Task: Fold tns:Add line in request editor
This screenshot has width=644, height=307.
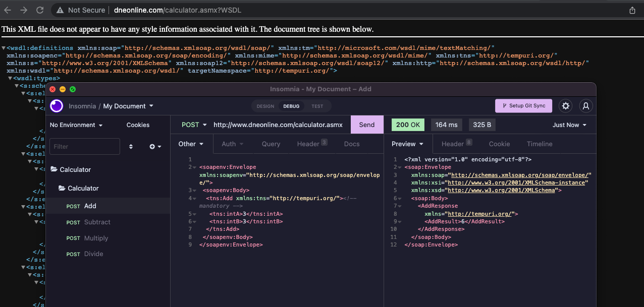Action: (x=194, y=199)
